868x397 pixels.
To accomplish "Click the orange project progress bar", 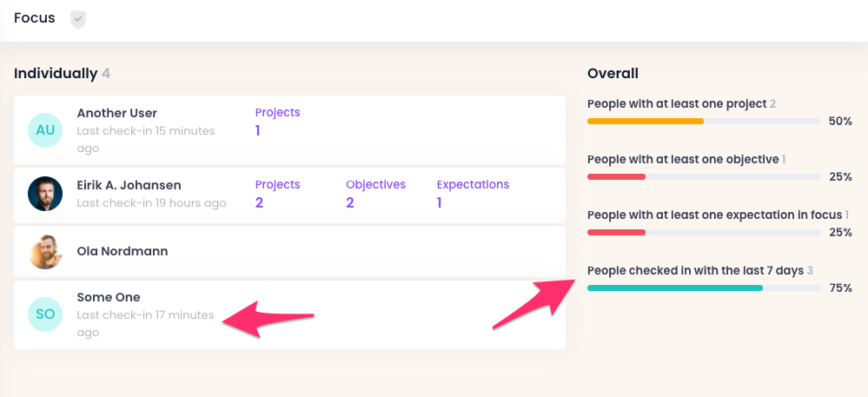I will click(704, 122).
